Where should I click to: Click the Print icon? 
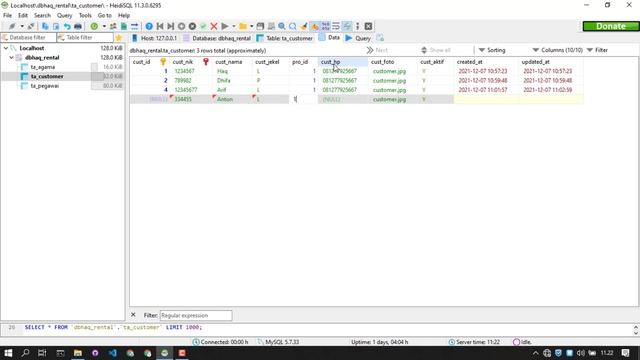tap(78, 26)
